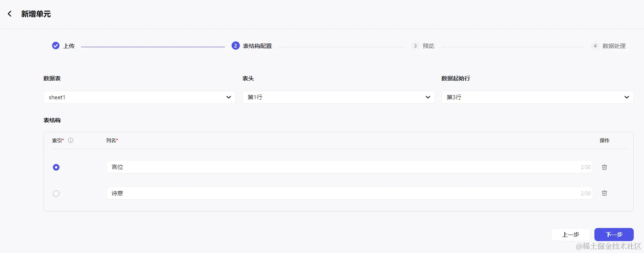Delete the 宫位 column row
Viewport: 644px width, 253px height.
tap(604, 167)
